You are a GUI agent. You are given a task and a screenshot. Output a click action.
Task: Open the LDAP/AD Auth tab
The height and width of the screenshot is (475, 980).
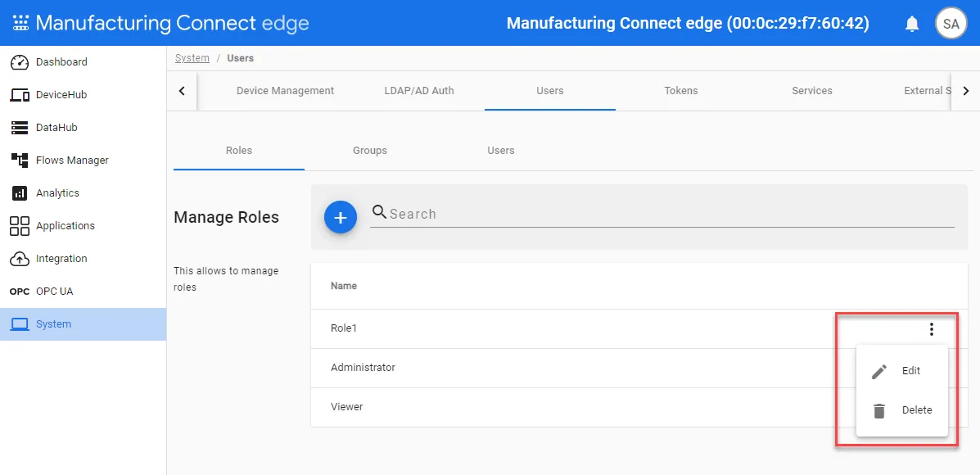click(418, 91)
